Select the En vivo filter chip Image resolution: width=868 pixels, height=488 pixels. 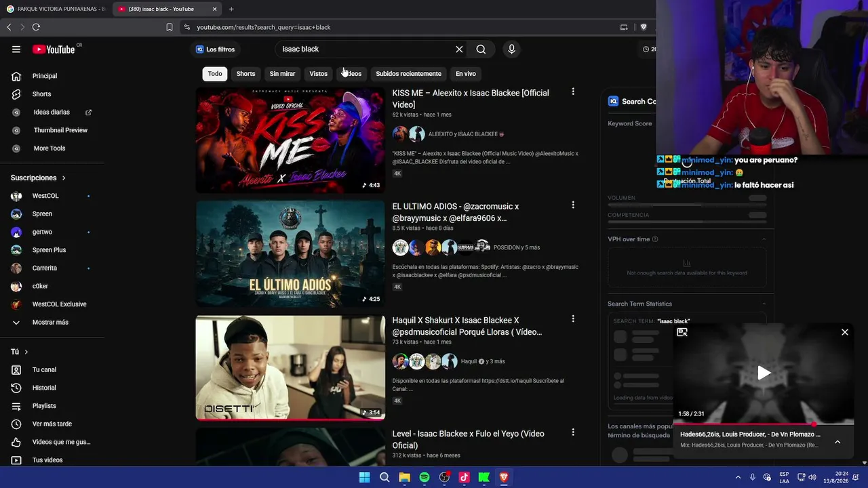465,74
